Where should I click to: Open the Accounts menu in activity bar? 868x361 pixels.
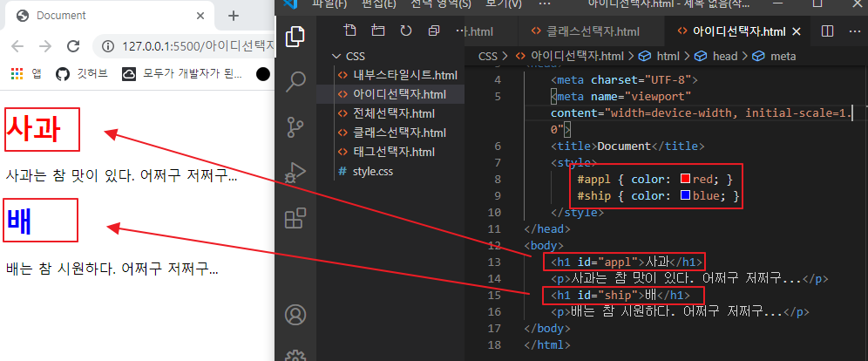click(295, 315)
